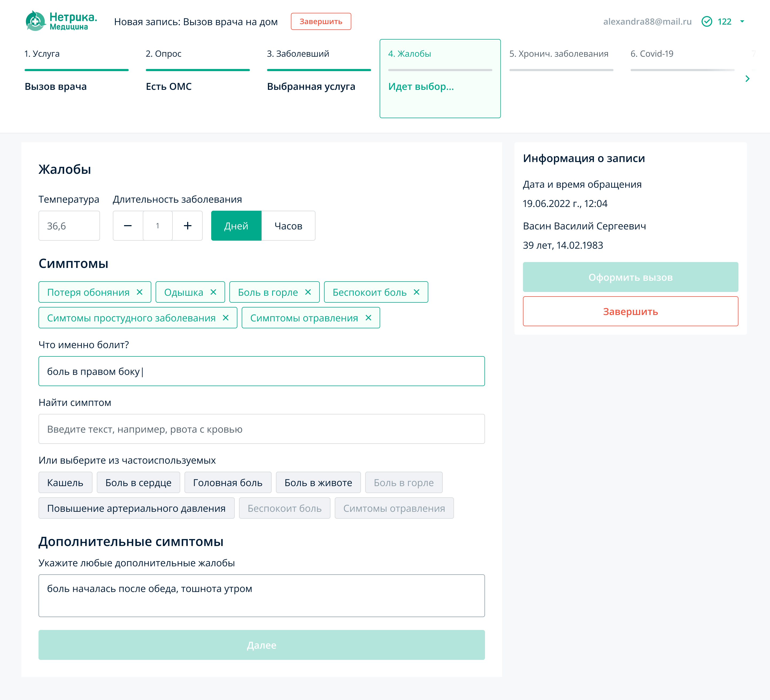Click the Нетрика Медицина logo

61,21
